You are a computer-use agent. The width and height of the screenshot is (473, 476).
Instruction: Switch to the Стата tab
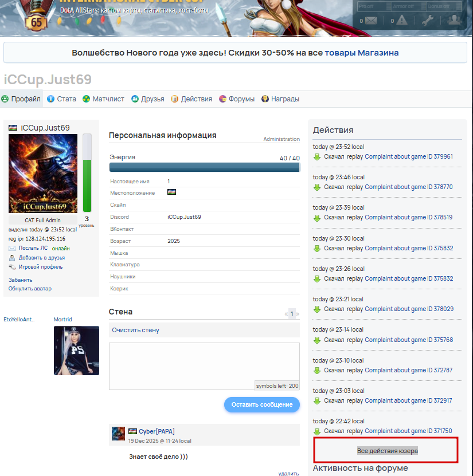tap(61, 99)
